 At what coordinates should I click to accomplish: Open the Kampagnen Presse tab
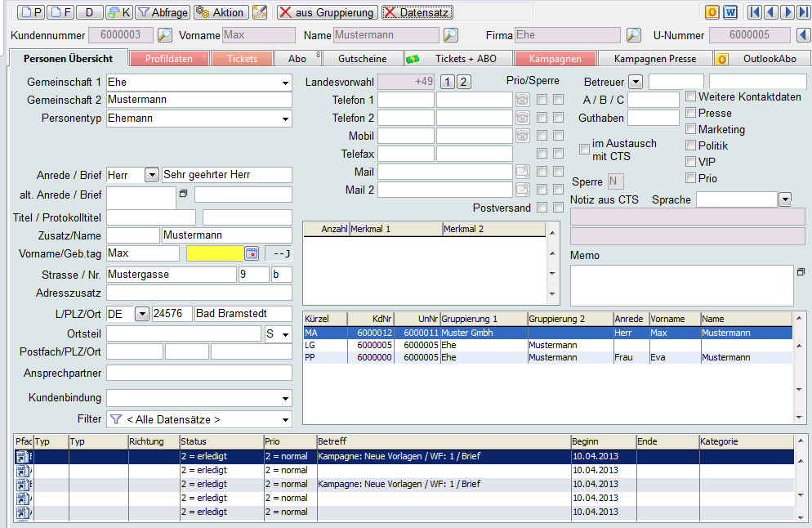[655, 59]
